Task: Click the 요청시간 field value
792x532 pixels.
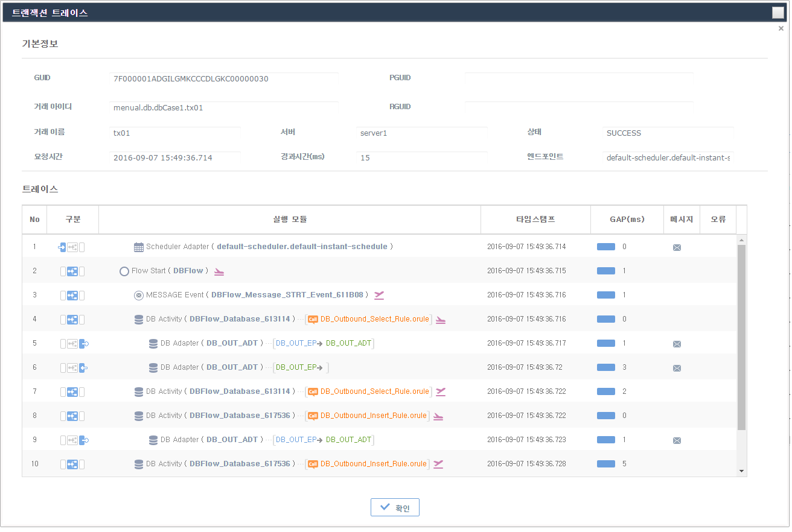Action: click(x=175, y=158)
